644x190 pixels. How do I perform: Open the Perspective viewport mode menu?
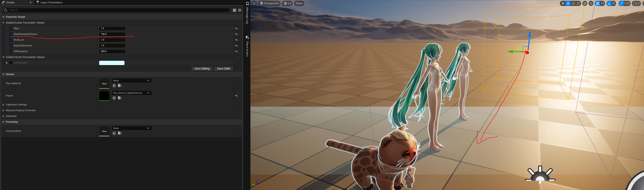pos(269,3)
